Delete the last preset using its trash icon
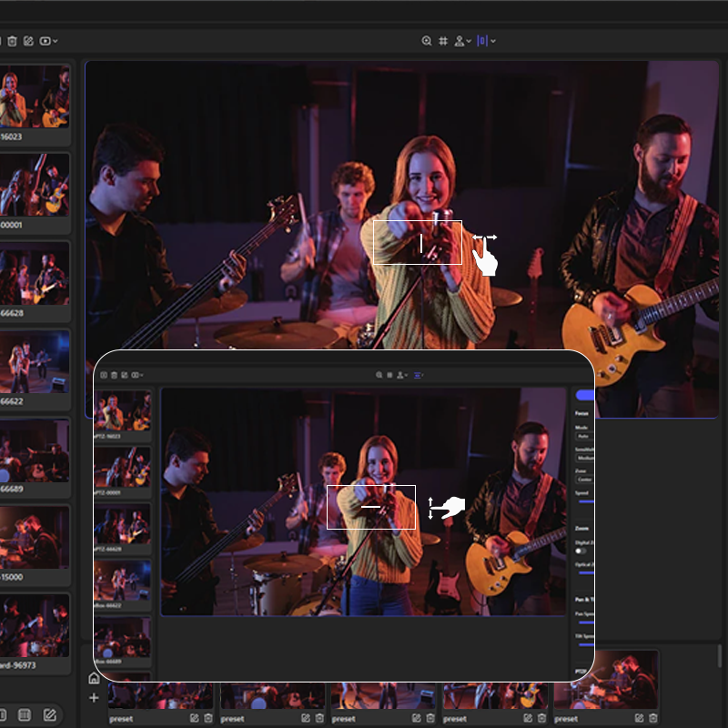 tap(653, 718)
